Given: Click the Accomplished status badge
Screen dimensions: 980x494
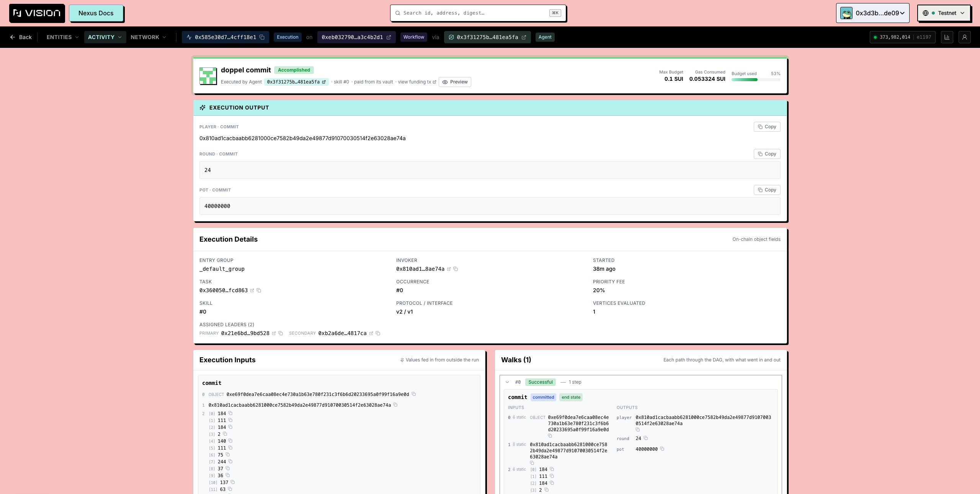Looking at the screenshot, I should click(x=294, y=70).
